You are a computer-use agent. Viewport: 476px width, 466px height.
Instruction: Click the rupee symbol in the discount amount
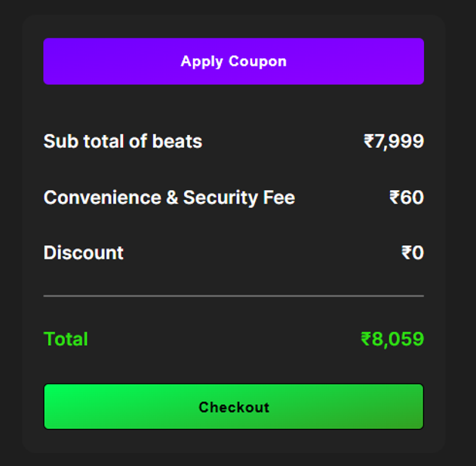(x=407, y=253)
